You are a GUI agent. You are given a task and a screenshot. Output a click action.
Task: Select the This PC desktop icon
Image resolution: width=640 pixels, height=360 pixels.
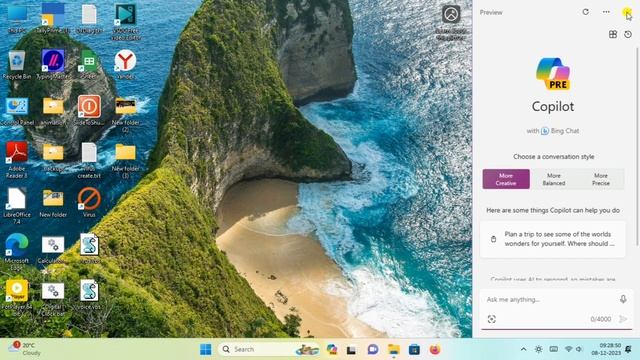tap(17, 19)
